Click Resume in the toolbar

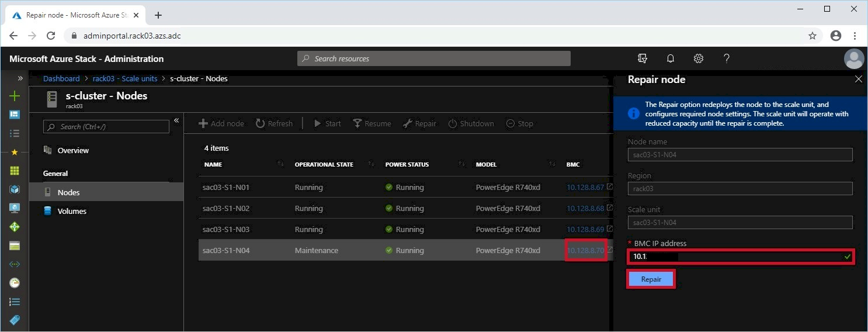372,123
